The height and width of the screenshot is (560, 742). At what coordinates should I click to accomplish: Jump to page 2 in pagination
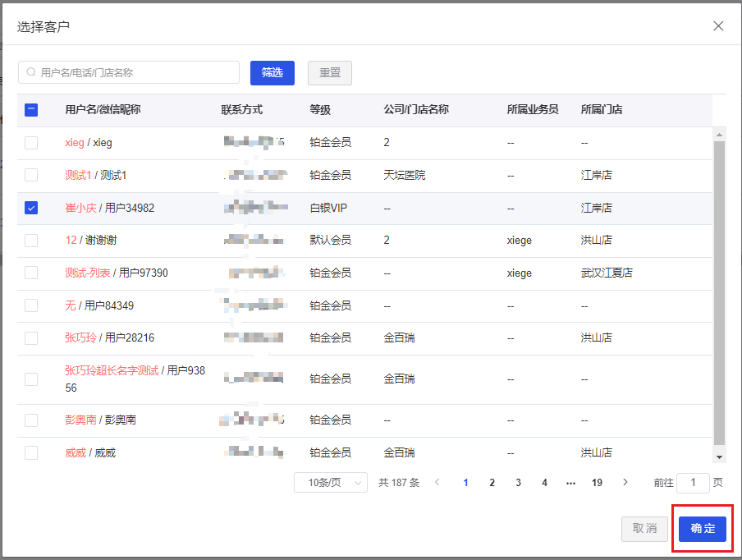(x=492, y=483)
